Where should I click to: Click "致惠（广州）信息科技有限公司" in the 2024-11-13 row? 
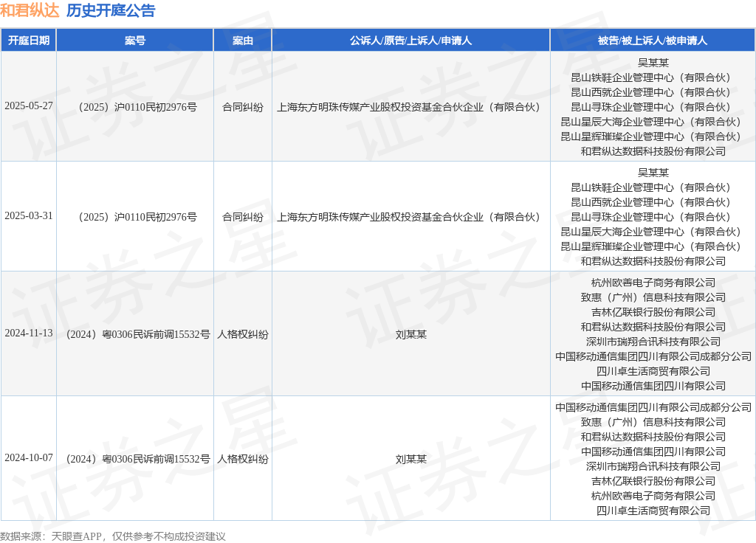pos(653,297)
